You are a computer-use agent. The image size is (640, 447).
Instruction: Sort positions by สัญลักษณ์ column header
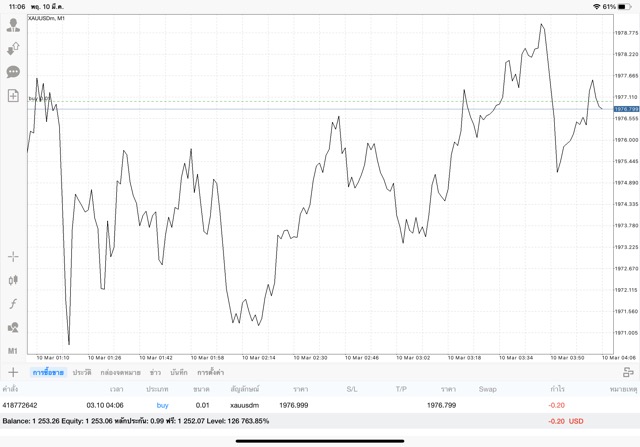point(244,389)
